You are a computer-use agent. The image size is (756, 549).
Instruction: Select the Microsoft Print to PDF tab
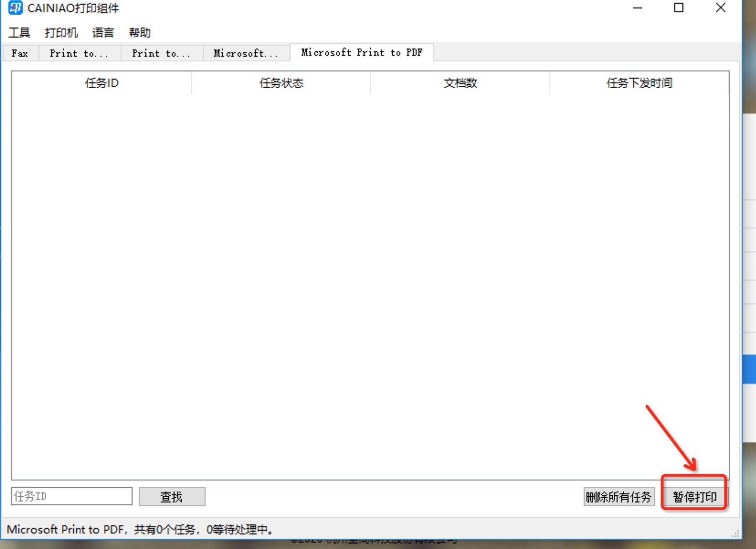tap(362, 52)
